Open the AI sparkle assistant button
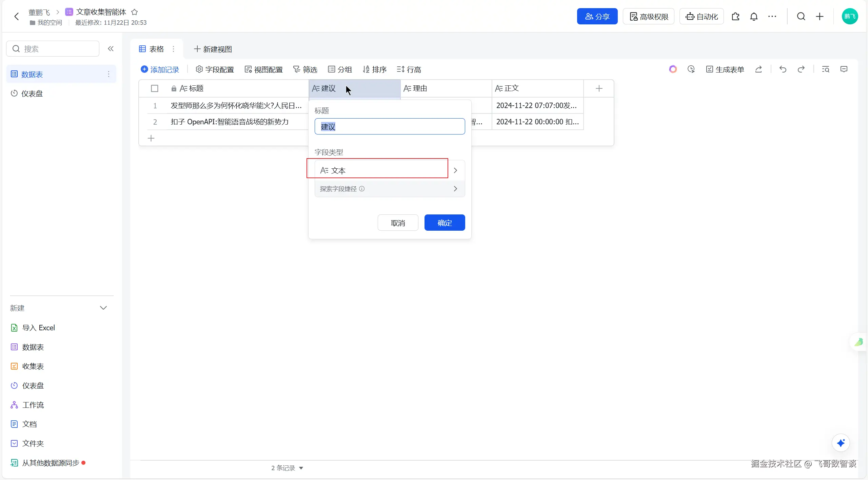Image resolution: width=868 pixels, height=480 pixels. (841, 443)
